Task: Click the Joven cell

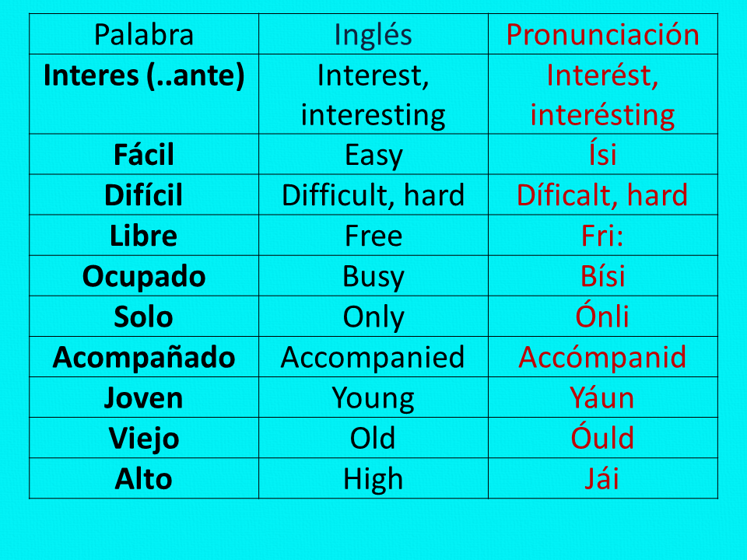Action: point(144,397)
